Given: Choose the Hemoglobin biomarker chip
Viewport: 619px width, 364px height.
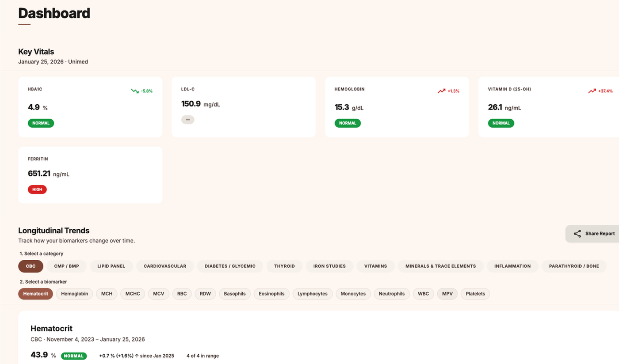Looking at the screenshot, I should pos(74,294).
